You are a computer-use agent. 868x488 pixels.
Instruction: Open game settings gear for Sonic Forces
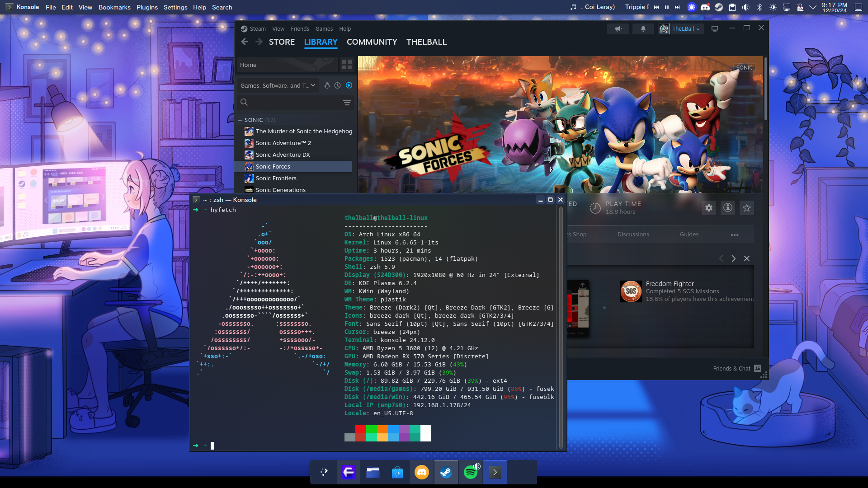708,208
